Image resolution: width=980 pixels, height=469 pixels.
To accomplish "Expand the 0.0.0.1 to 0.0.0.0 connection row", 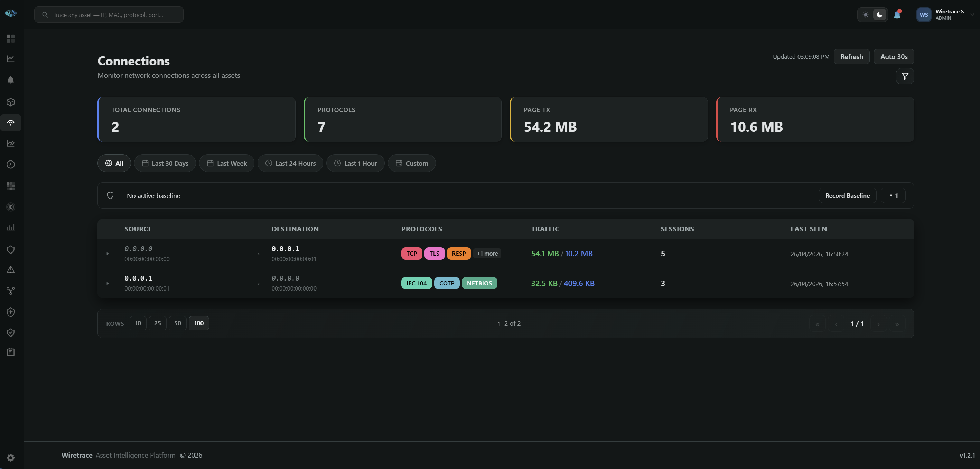I will [108, 283].
